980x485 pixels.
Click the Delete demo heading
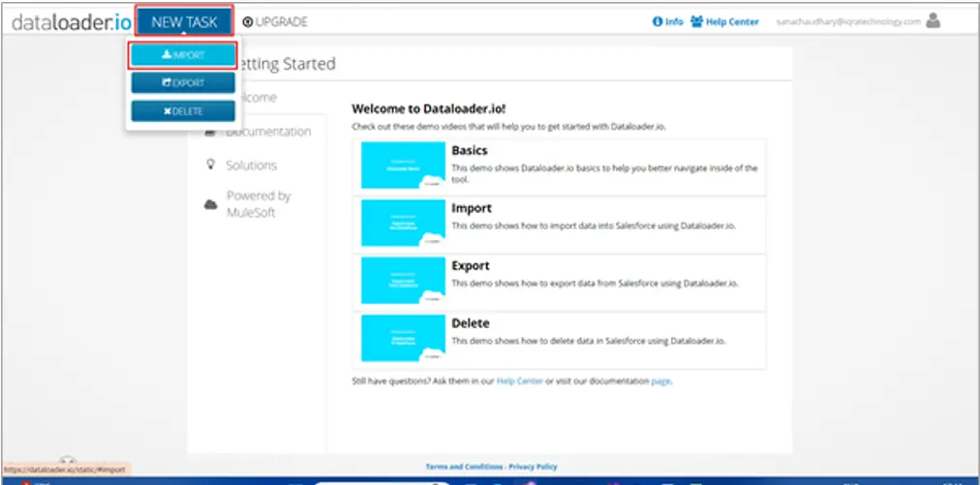click(471, 323)
